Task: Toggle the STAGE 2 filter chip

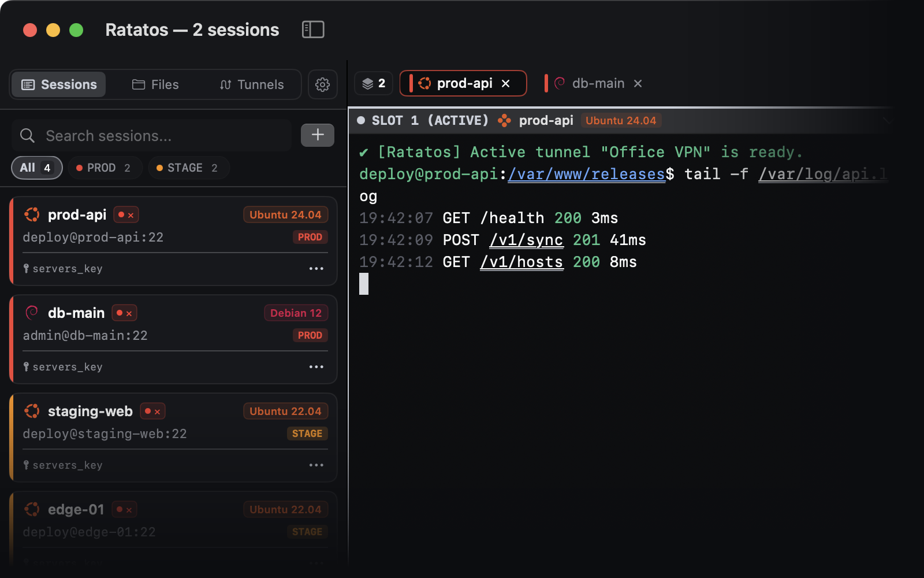Action: click(x=188, y=168)
